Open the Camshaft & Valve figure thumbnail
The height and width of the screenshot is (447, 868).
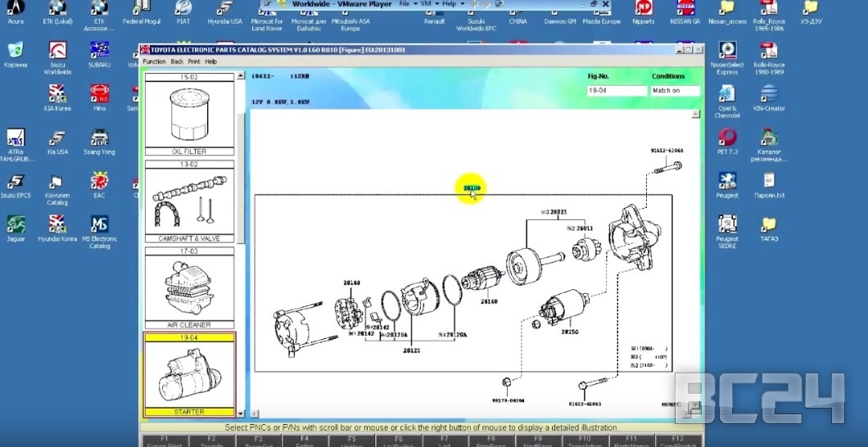tap(189, 201)
